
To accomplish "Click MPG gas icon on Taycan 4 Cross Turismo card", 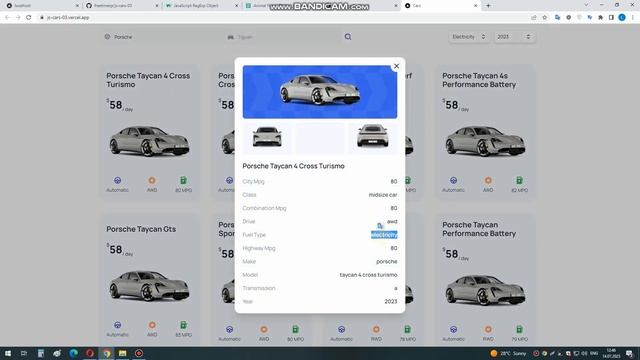I will tap(183, 180).
